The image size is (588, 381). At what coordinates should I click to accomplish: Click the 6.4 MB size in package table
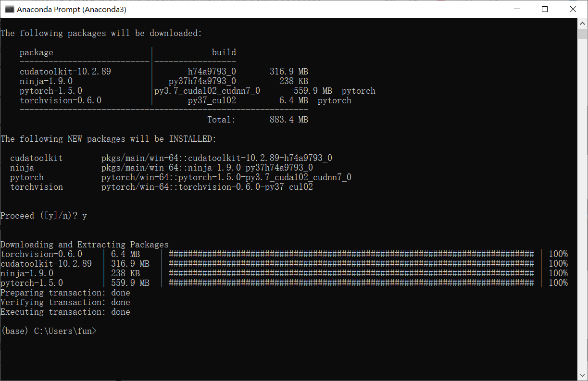pyautogui.click(x=294, y=100)
